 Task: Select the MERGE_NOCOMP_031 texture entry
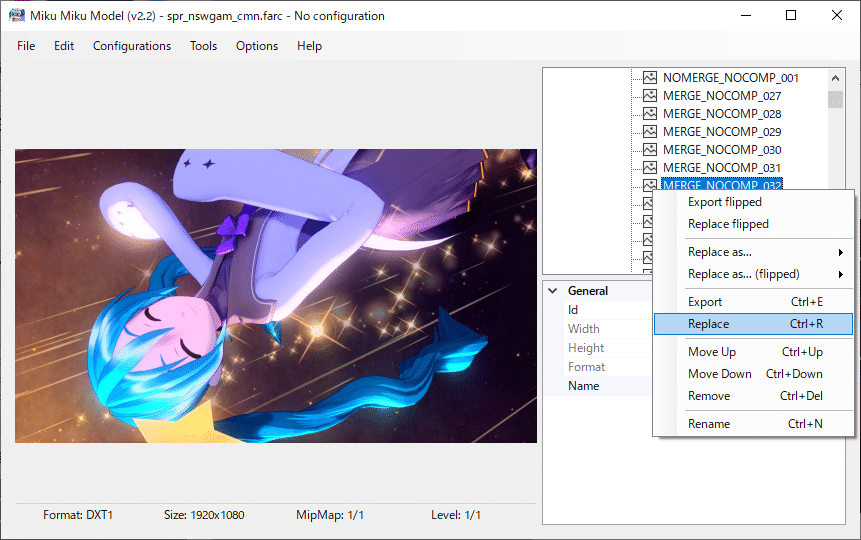(x=722, y=168)
